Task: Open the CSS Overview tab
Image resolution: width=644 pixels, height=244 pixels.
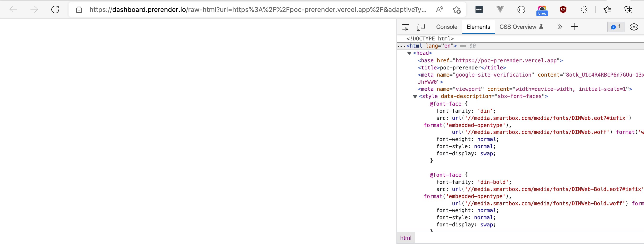Action: (517, 27)
